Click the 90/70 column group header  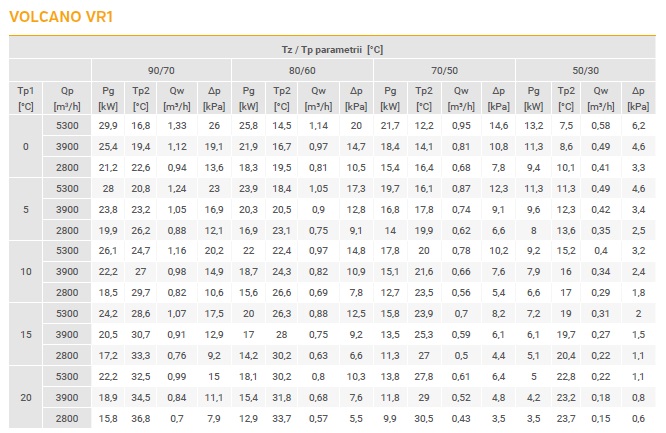(161, 71)
